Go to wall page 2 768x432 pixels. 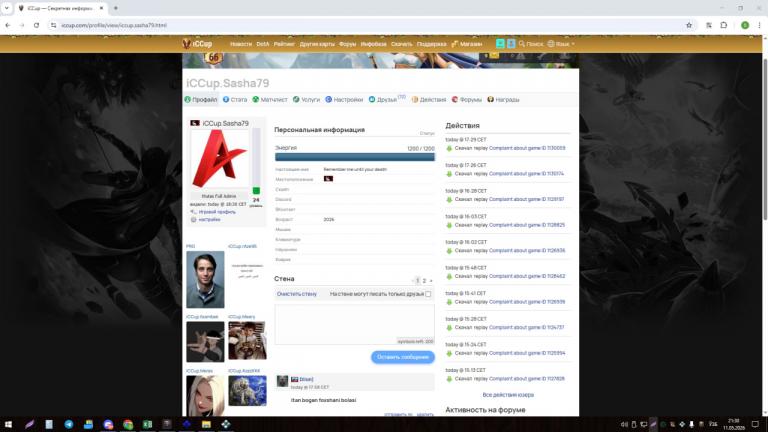coord(424,281)
